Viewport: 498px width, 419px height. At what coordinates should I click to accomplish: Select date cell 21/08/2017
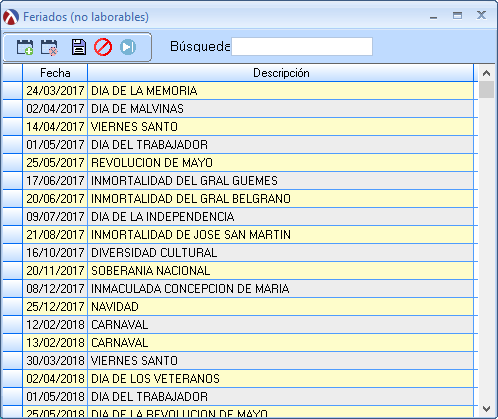(55, 235)
